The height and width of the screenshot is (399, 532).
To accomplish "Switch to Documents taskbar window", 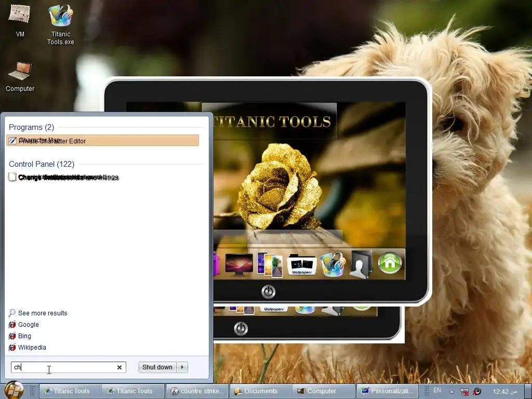I will pyautogui.click(x=261, y=391).
